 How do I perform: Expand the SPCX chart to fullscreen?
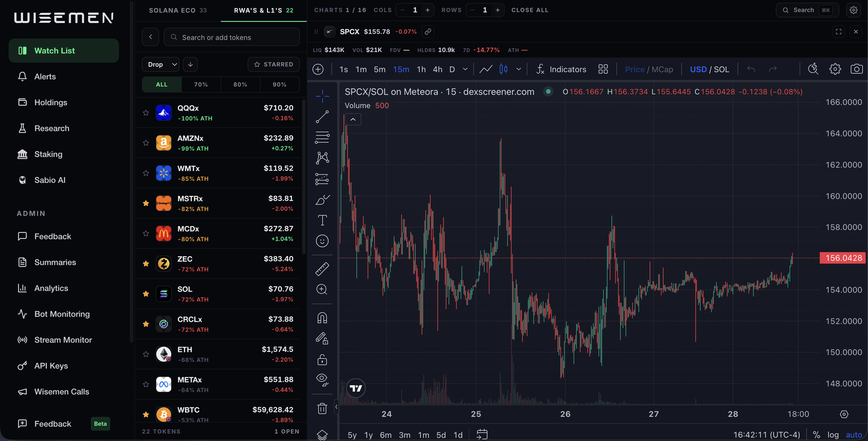coord(839,31)
